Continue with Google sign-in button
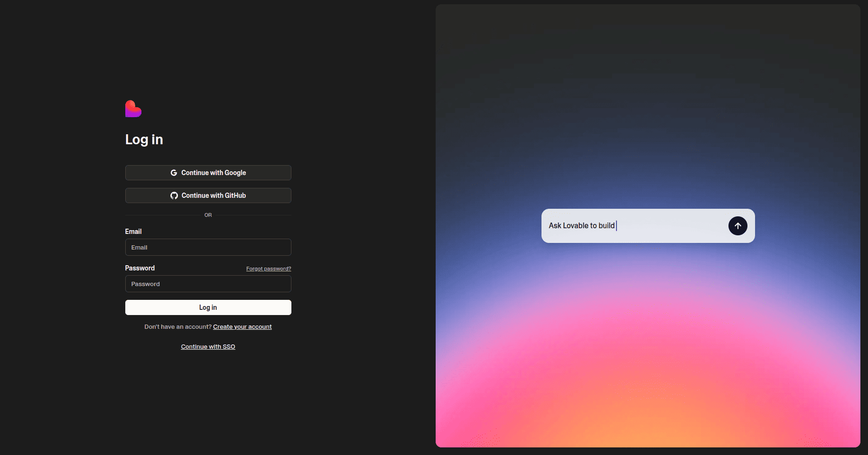This screenshot has height=455, width=868. click(208, 173)
